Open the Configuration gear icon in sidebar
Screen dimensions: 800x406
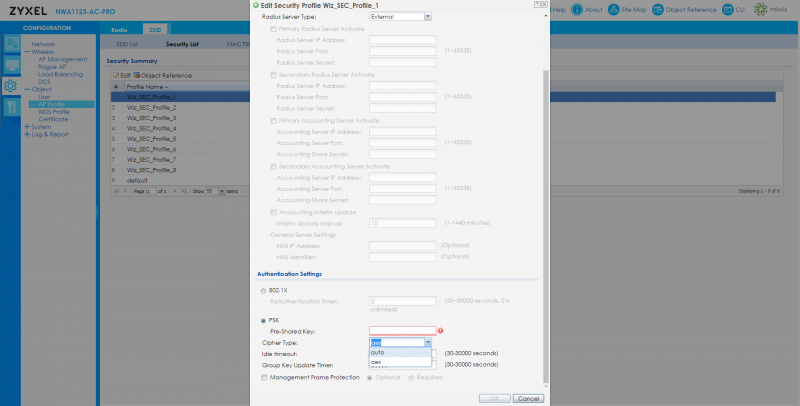click(x=11, y=85)
